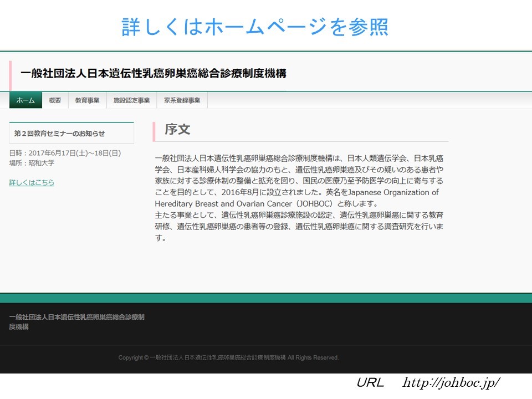Click the site title 一般社団法人日本遺伝性乳癌卵巣癌総合診療制度機構 in the header

154,73
